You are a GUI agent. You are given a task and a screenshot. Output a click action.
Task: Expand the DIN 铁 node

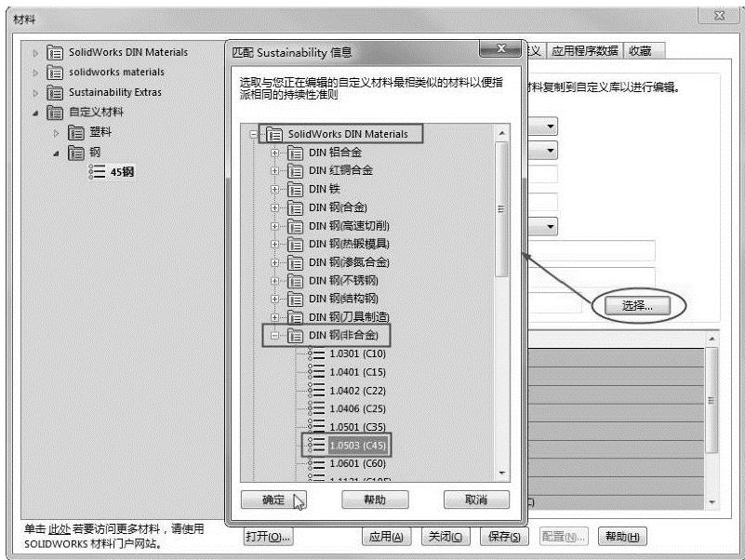(274, 190)
